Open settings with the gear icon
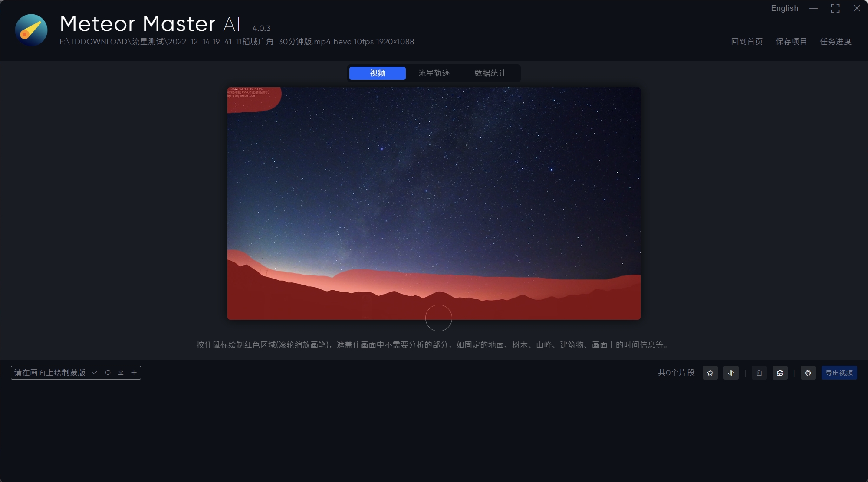This screenshot has width=868, height=482. pos(808,373)
